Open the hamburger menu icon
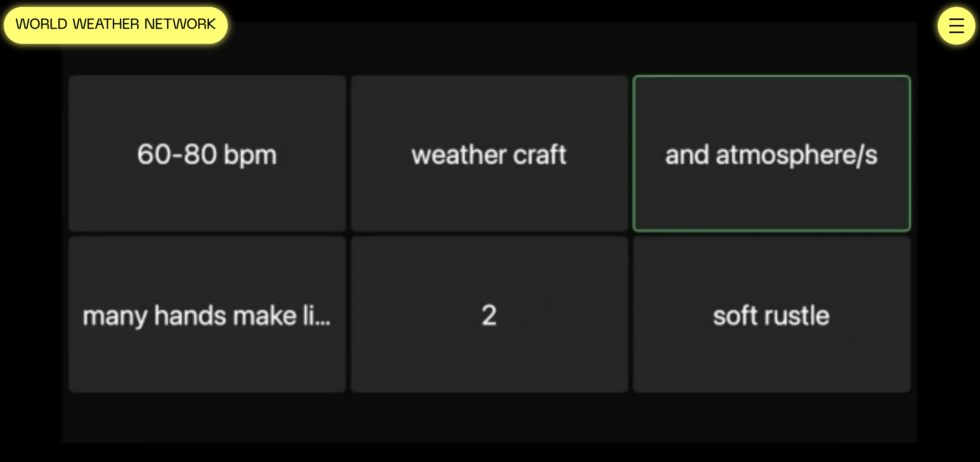 [x=956, y=26]
